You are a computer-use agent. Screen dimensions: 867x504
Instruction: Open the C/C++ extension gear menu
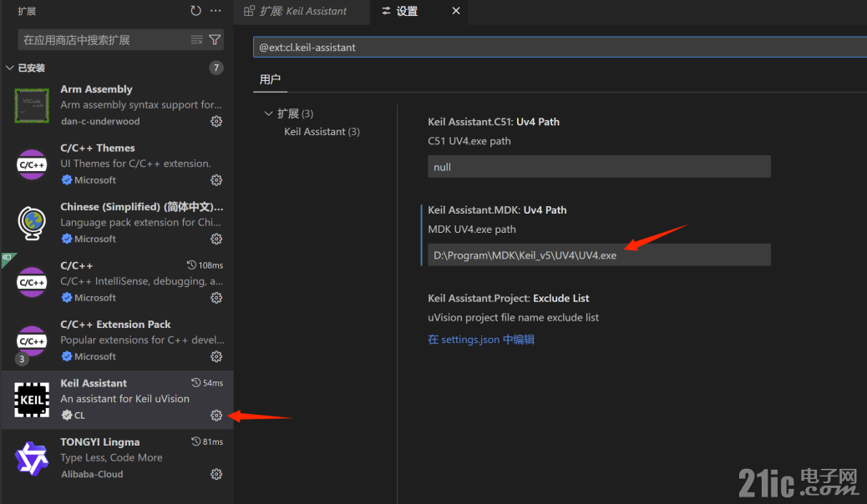pos(215,297)
